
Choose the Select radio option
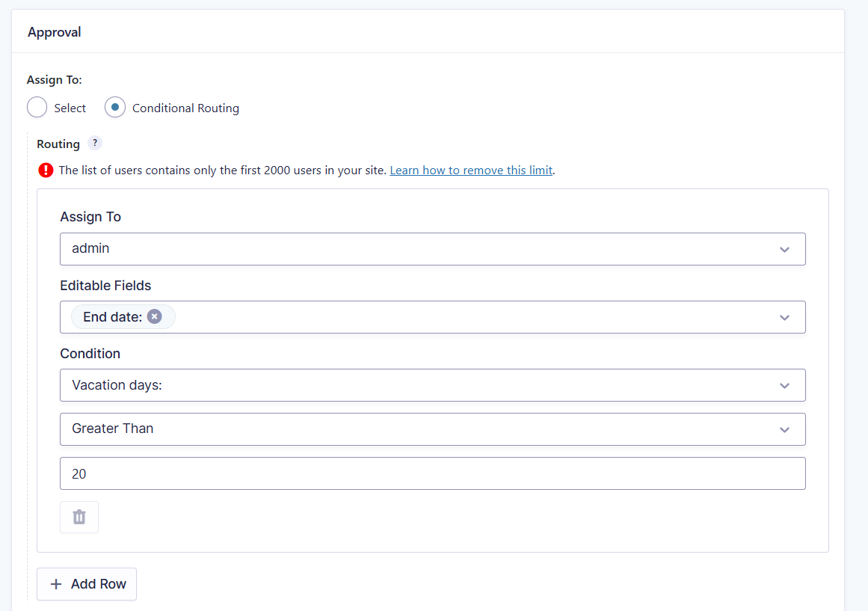[37, 108]
